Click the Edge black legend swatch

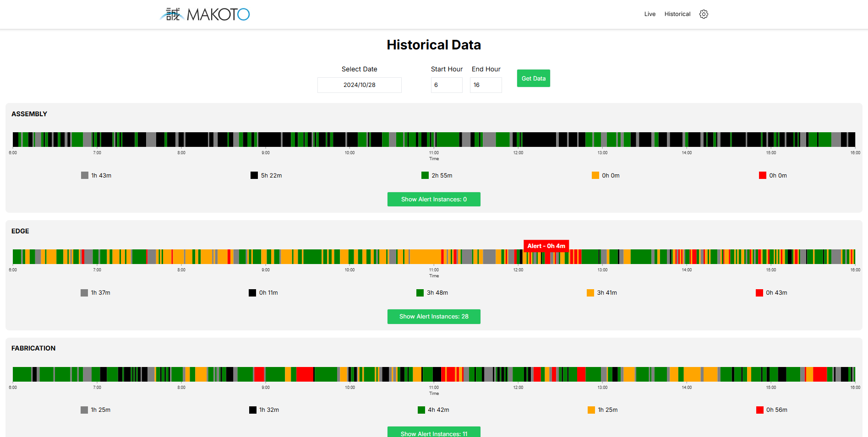coord(252,293)
